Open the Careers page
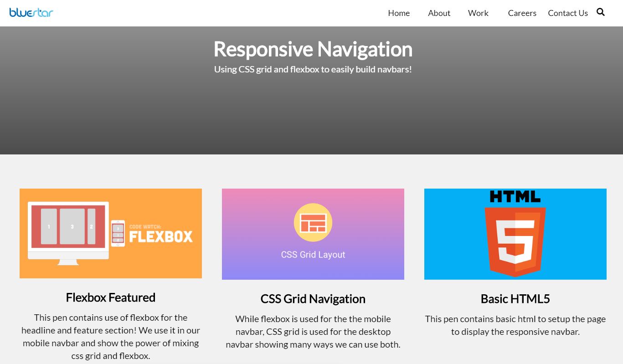The image size is (623, 364). (x=522, y=13)
